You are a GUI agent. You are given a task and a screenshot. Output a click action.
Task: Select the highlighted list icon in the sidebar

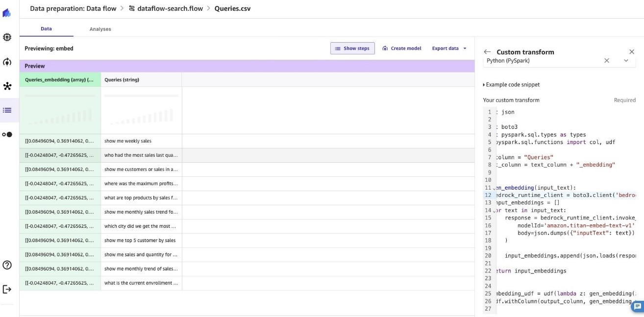(7, 110)
